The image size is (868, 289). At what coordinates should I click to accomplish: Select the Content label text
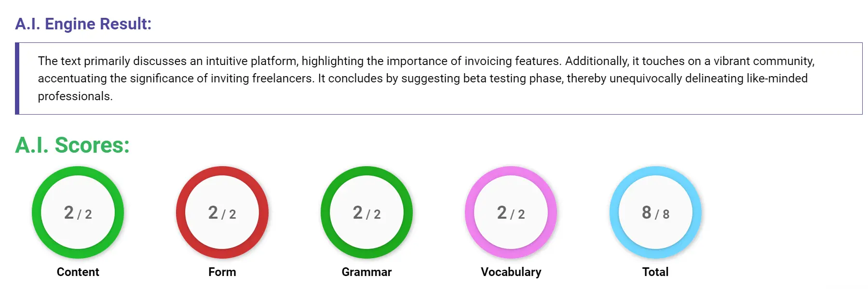click(x=78, y=272)
